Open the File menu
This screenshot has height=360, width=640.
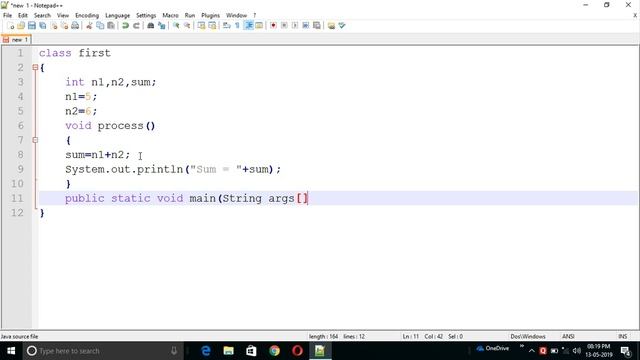[x=7, y=16]
